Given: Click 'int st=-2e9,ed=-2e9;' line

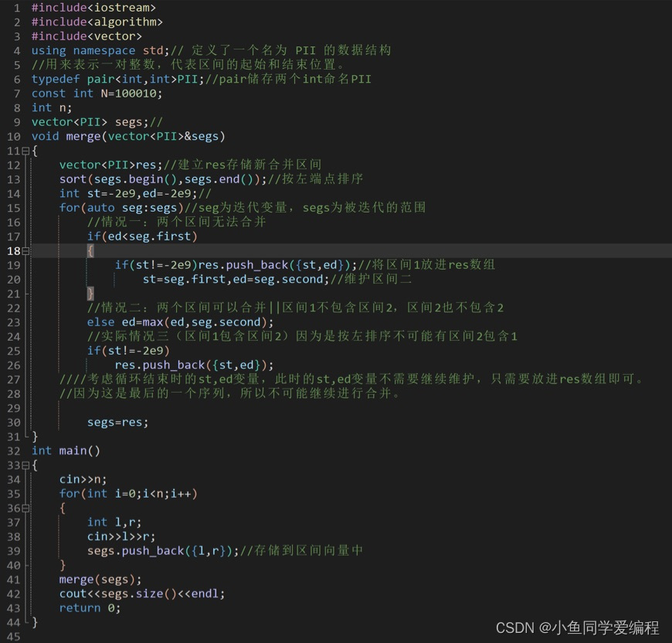Looking at the screenshot, I should point(128,194).
